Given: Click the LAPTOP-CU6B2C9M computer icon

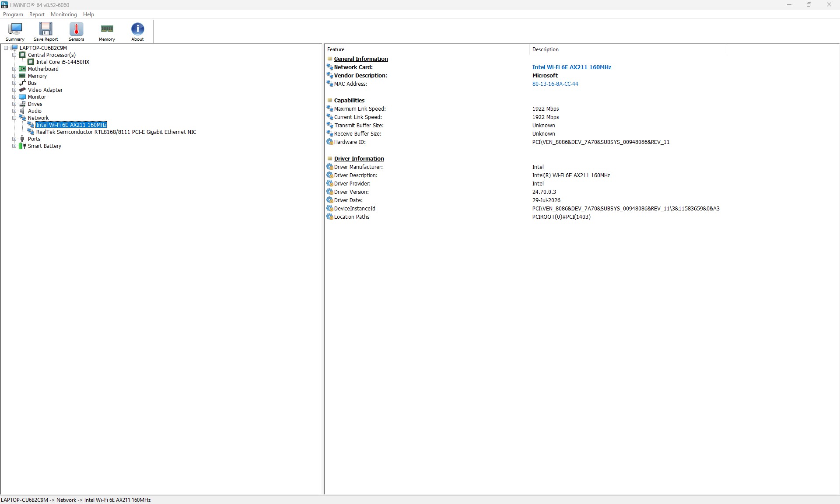Looking at the screenshot, I should [14, 48].
